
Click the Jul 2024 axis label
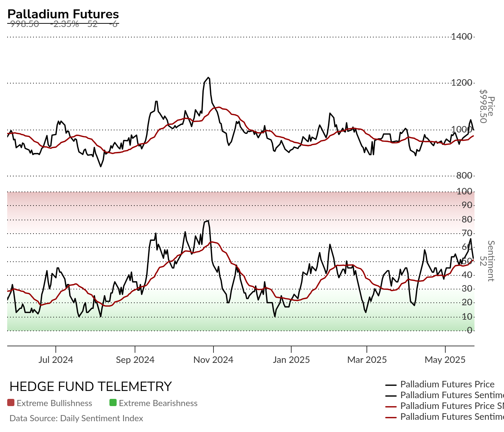tap(56, 360)
